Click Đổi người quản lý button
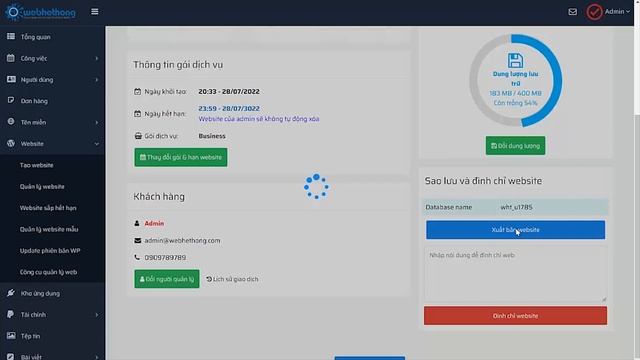This screenshot has height=360, width=640. pos(167,279)
